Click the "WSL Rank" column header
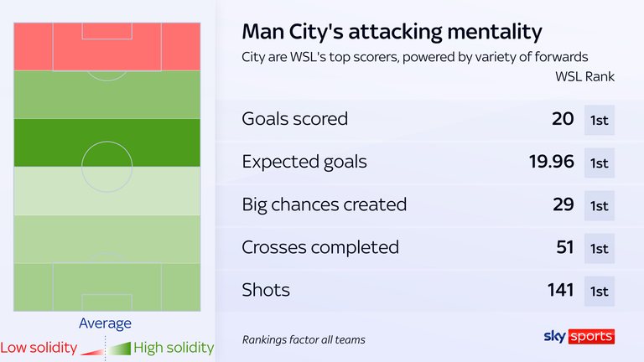The width and height of the screenshot is (644, 362). [x=585, y=76]
